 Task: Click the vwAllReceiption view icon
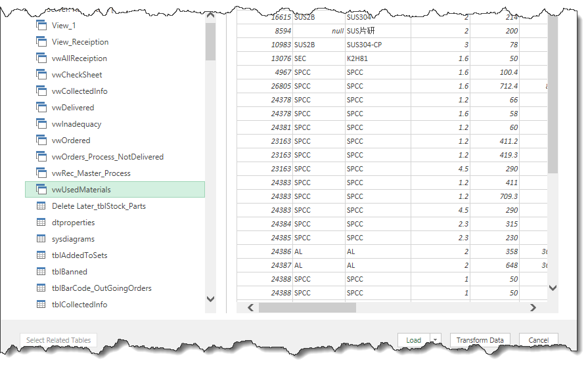[x=41, y=58]
